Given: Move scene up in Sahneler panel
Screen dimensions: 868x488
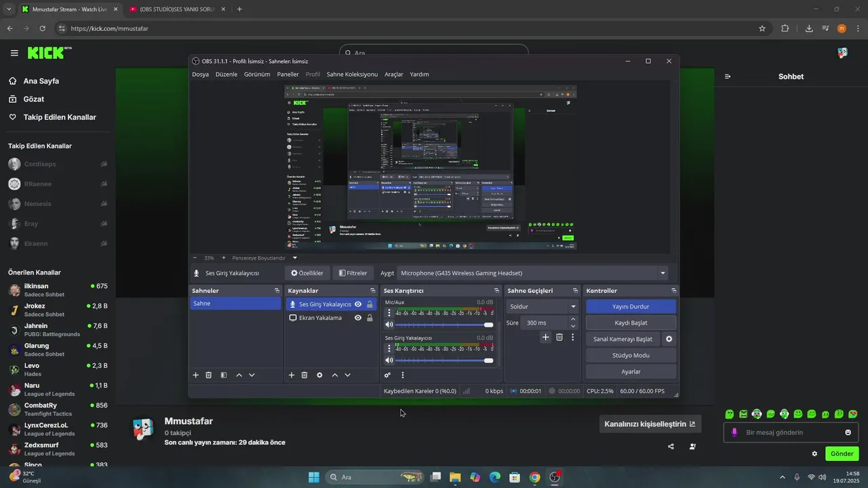Looking at the screenshot, I should pos(239,375).
